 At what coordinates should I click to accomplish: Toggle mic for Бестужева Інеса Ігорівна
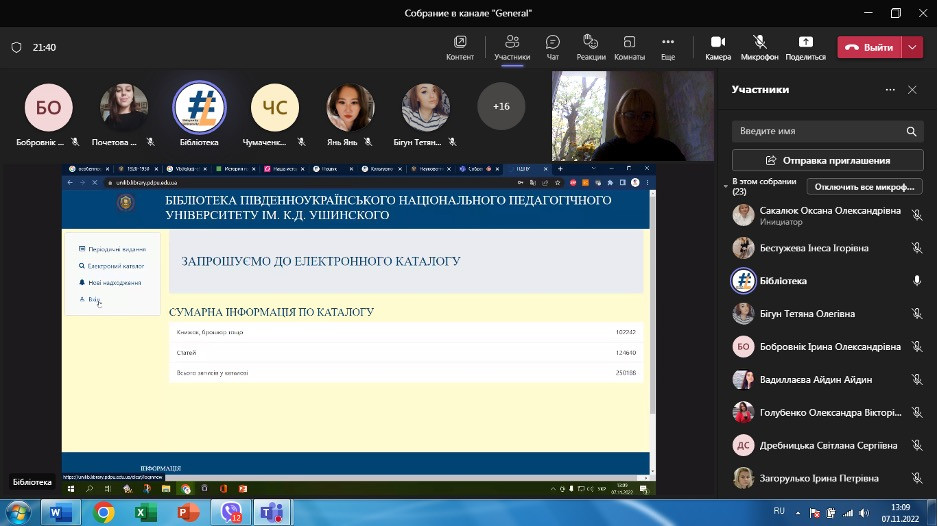click(x=917, y=249)
